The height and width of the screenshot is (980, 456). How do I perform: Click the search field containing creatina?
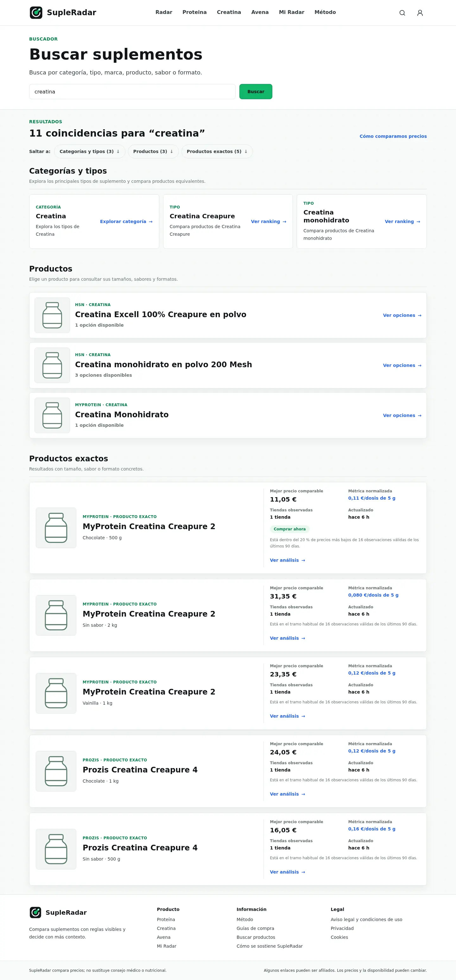(x=132, y=92)
